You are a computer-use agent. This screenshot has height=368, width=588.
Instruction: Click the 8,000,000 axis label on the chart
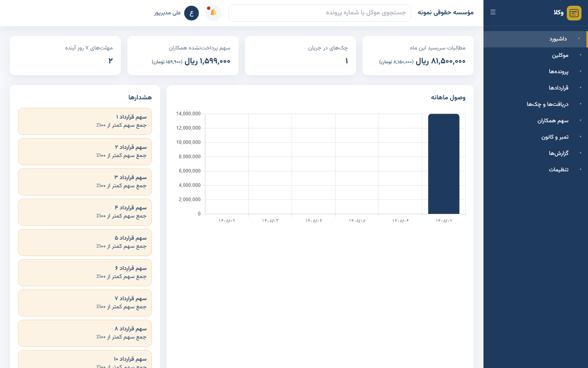pos(189,157)
